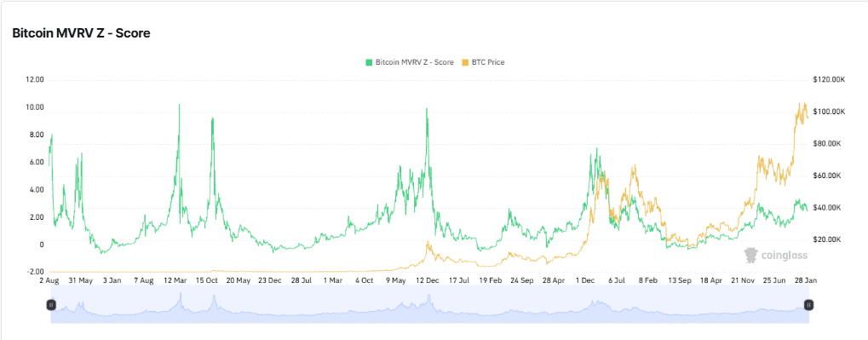Click the $20.00K right axis label
The width and height of the screenshot is (868, 340).
point(827,239)
